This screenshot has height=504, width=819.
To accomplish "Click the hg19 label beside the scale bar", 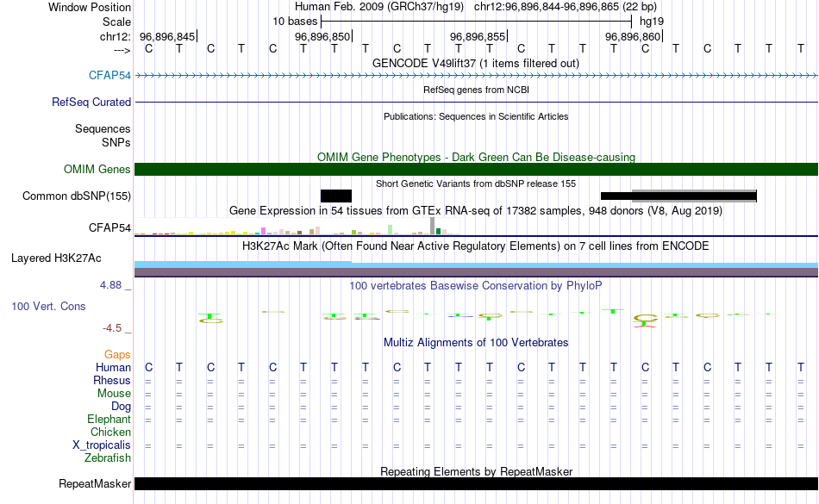I will tap(652, 22).
